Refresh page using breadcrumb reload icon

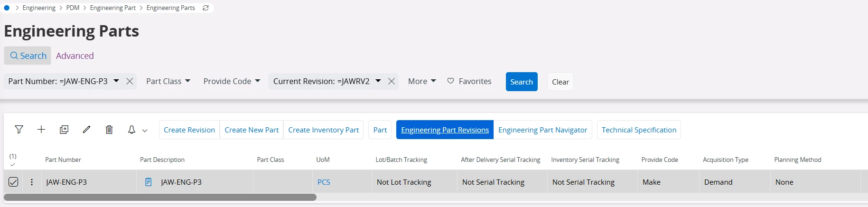click(205, 8)
